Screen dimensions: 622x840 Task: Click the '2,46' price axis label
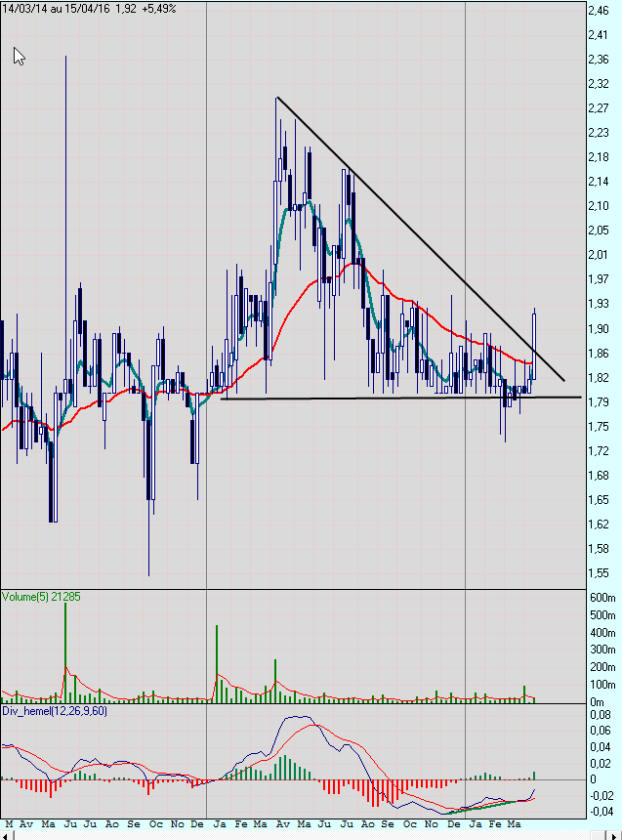pyautogui.click(x=599, y=10)
